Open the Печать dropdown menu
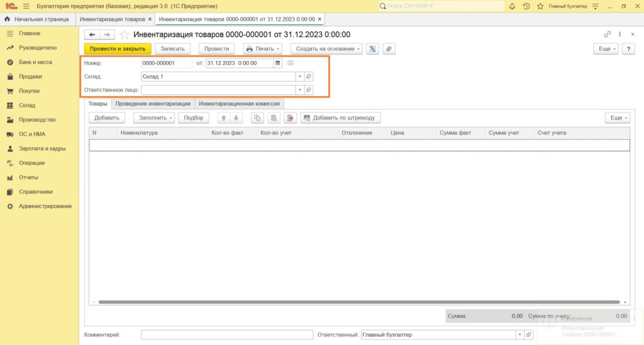 (262, 48)
